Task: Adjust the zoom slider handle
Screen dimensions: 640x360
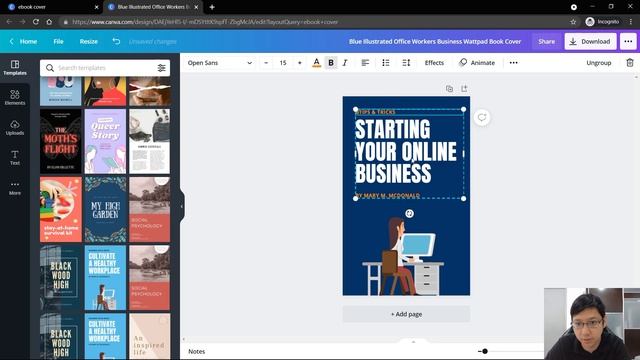Action: point(485,351)
